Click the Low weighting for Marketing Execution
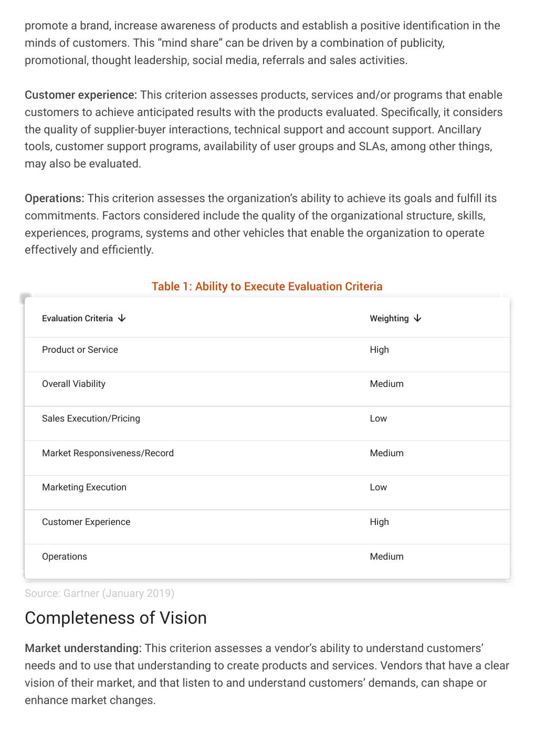535x756 pixels. coord(378,487)
